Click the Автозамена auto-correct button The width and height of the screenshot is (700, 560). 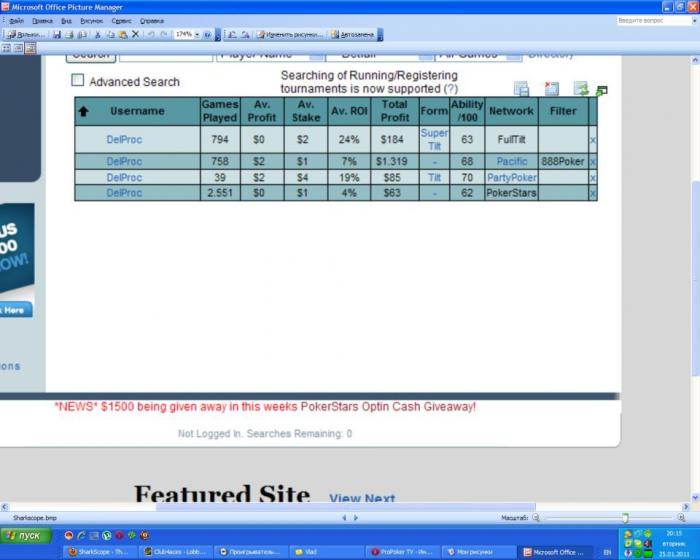tap(353, 34)
